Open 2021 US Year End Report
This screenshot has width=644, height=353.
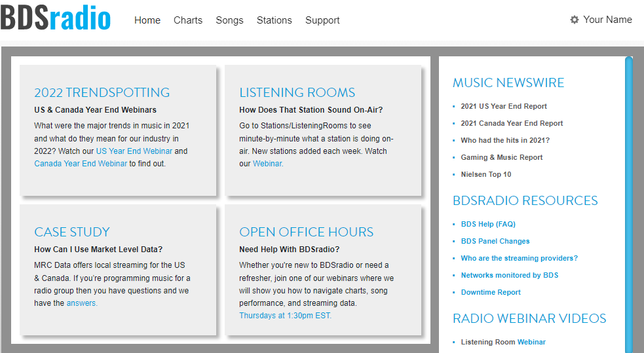pyautogui.click(x=504, y=106)
